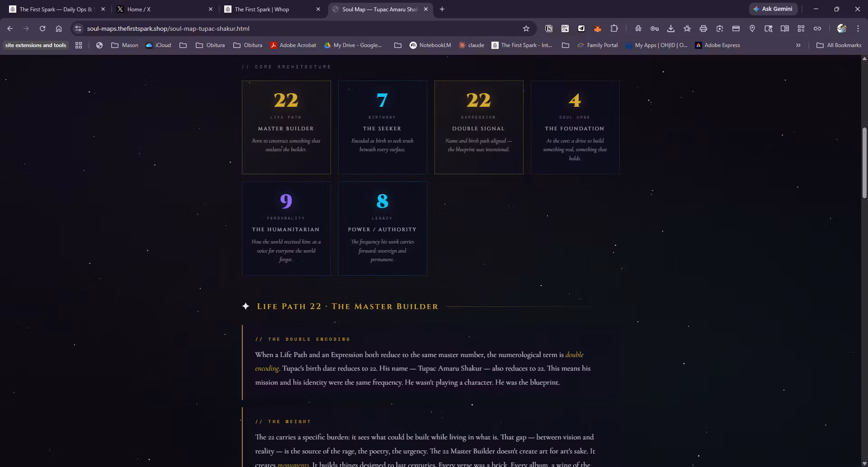
Task: Click site extensions and tools bookmark
Action: 36,45
